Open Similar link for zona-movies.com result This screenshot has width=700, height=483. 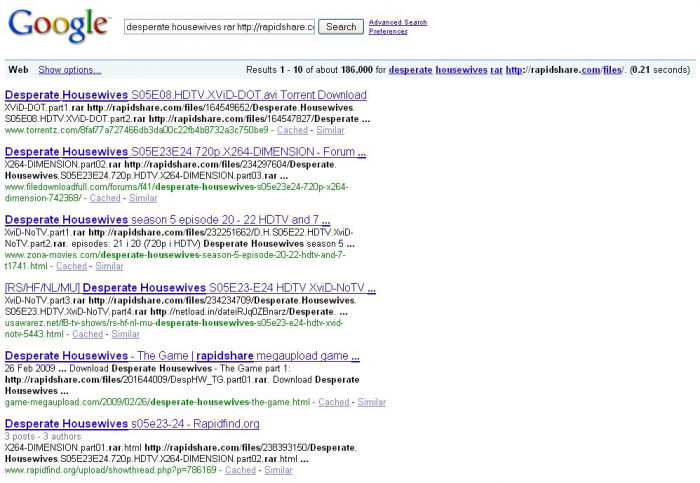pyautogui.click(x=109, y=266)
